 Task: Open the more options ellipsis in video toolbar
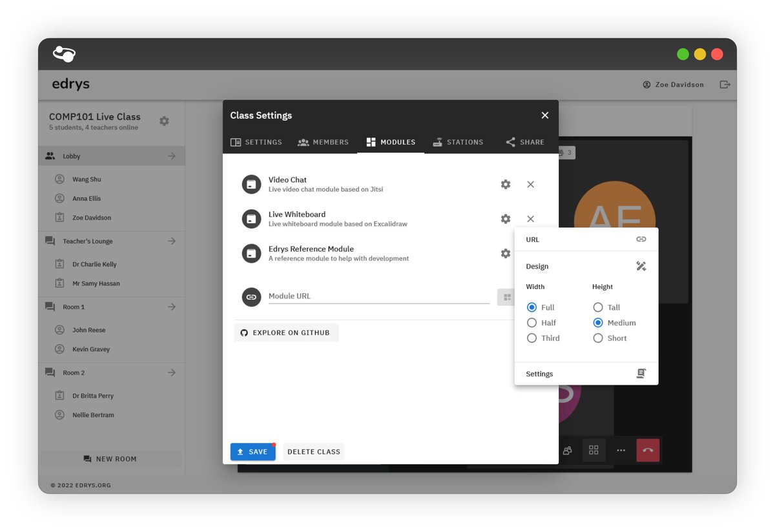tap(621, 450)
